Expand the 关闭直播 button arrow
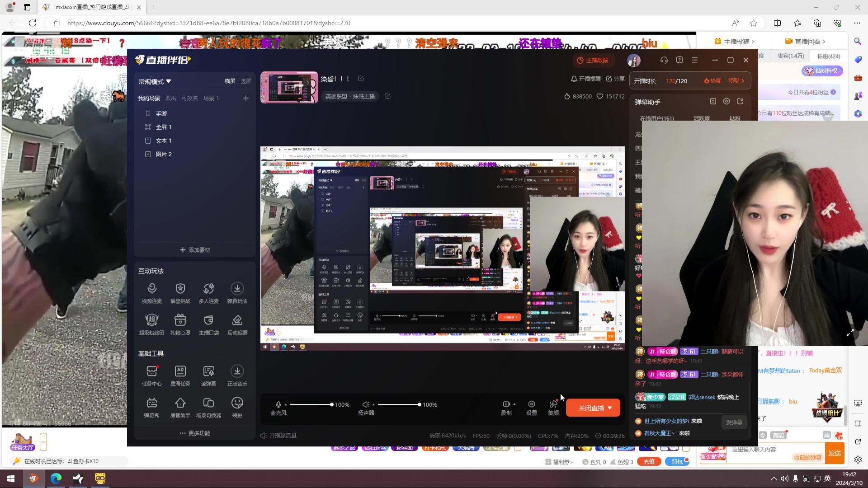The width and height of the screenshot is (868, 488). (610, 408)
